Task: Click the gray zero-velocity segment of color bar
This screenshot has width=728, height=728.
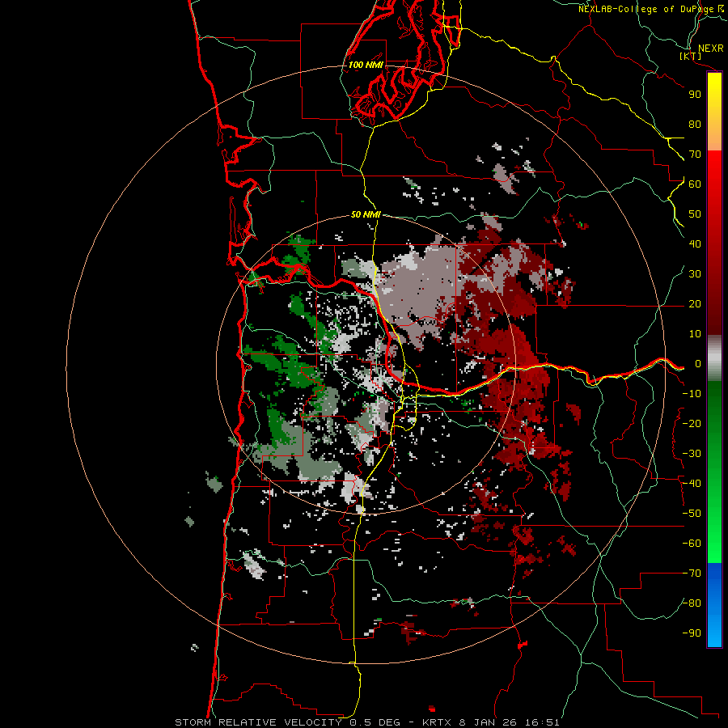Action: [714, 358]
